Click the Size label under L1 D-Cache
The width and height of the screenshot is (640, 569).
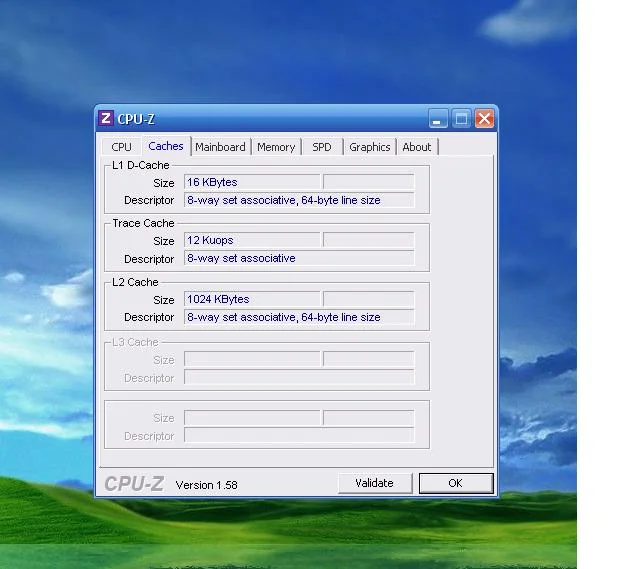[x=164, y=183]
